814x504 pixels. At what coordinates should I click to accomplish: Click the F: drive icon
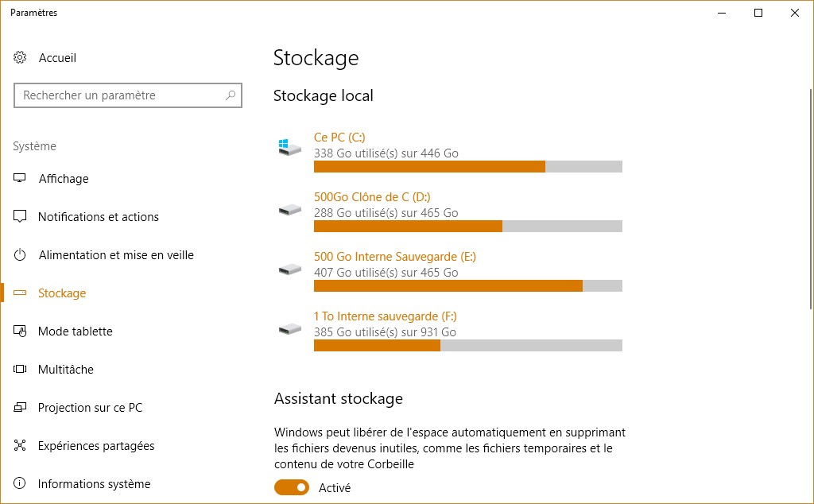click(x=289, y=328)
